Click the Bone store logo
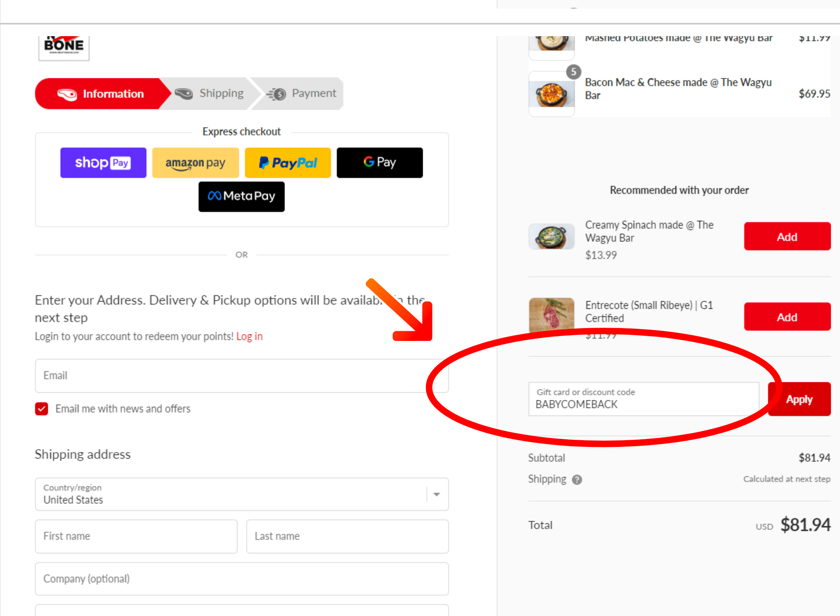The height and width of the screenshot is (616, 840). [x=64, y=47]
